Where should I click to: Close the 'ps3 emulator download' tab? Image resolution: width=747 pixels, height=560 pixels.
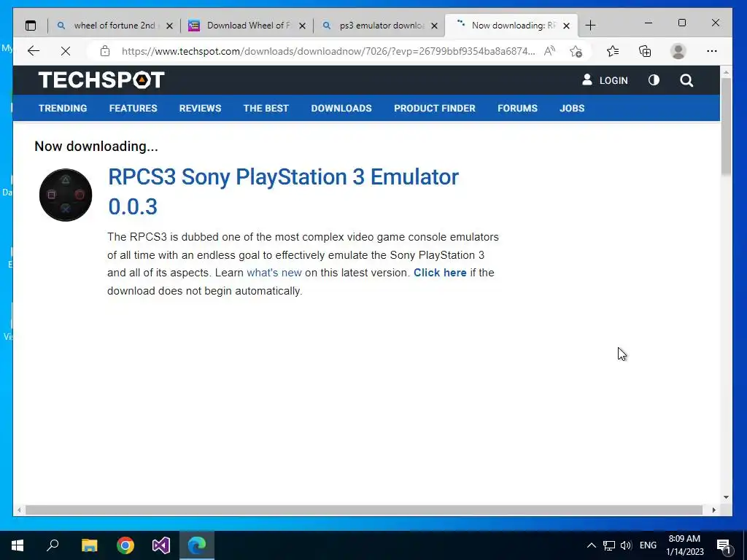coord(434,26)
